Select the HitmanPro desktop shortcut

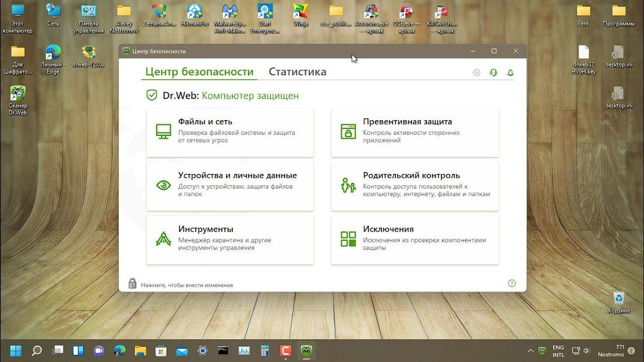click(195, 15)
